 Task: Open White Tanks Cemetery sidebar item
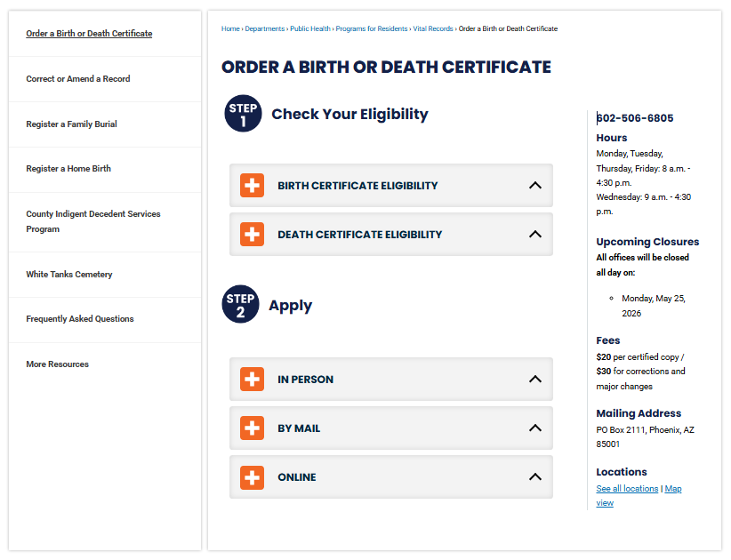pyautogui.click(x=69, y=275)
